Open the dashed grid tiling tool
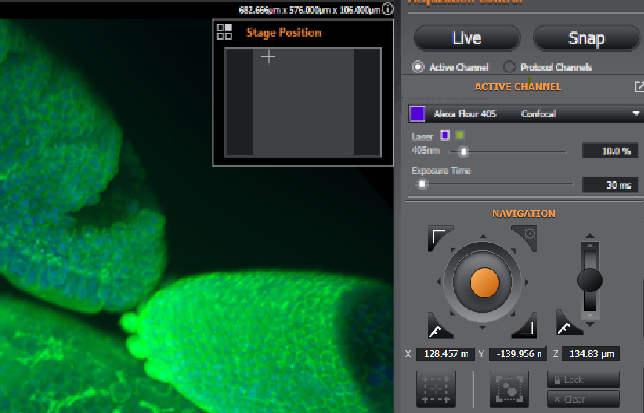The width and height of the screenshot is (644, 413). pos(436,388)
